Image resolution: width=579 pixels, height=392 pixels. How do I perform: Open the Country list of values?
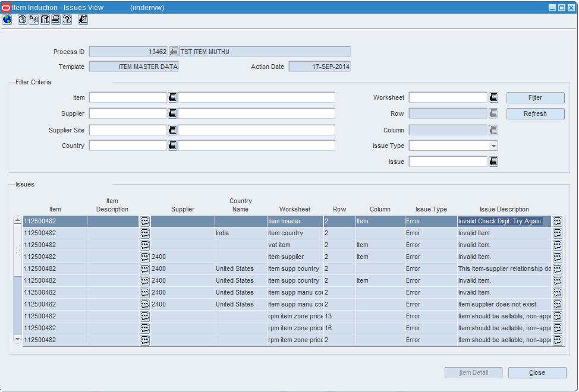tap(172, 146)
